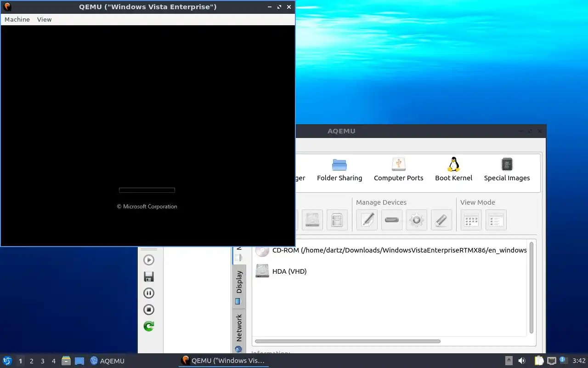588x368 pixels.
Task: Switch to the Display tab in AQEMU
Action: pos(239,287)
